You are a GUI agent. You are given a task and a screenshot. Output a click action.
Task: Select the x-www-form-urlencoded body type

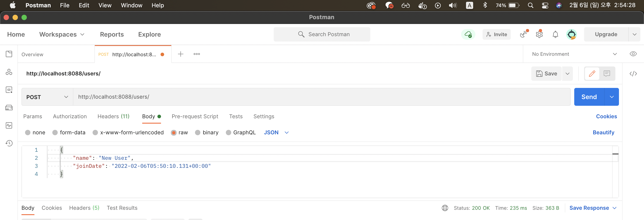(95, 133)
